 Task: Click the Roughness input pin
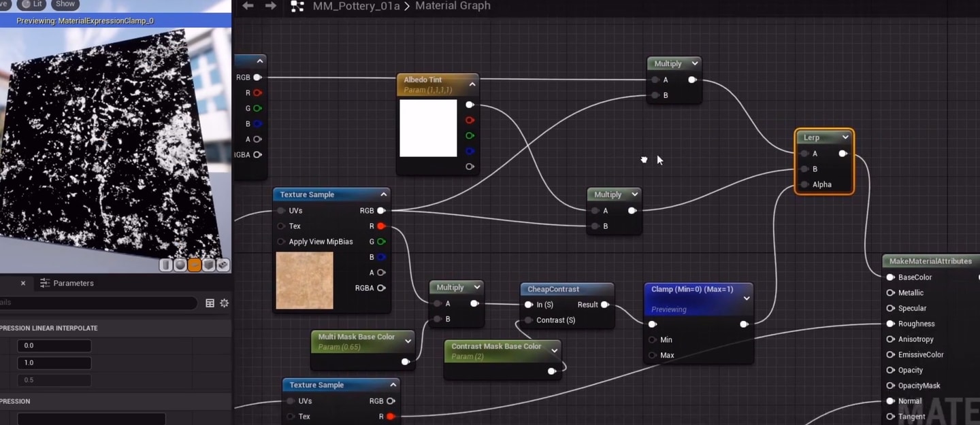click(890, 324)
